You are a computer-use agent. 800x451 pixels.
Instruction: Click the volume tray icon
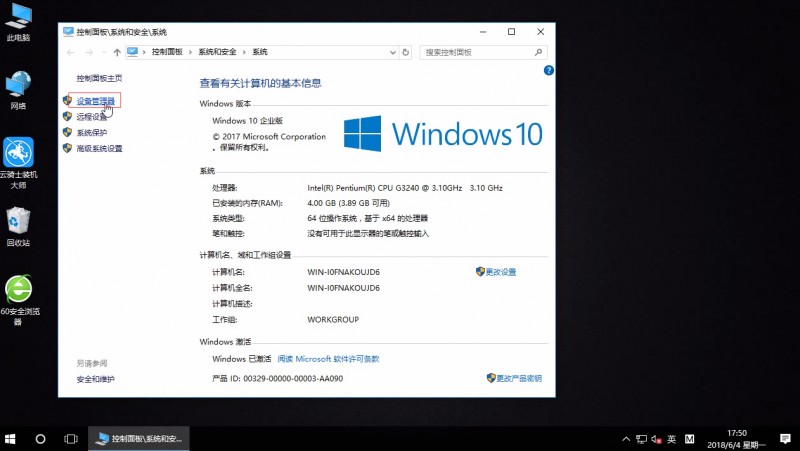656,439
